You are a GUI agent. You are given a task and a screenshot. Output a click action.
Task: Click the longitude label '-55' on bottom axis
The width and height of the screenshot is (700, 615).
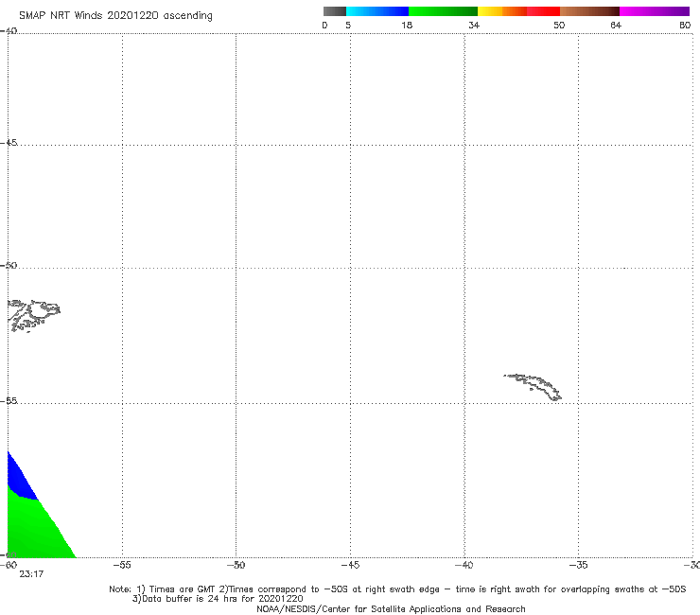[x=122, y=565]
